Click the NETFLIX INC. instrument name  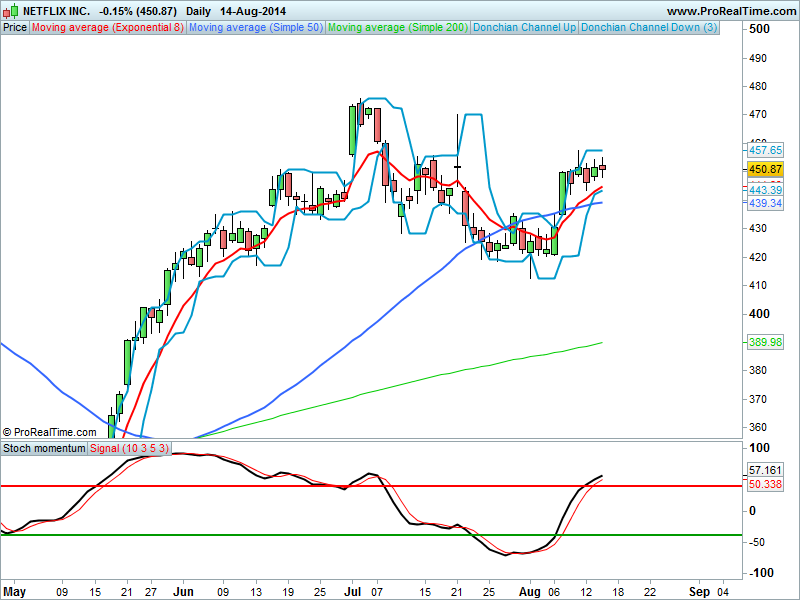point(56,11)
